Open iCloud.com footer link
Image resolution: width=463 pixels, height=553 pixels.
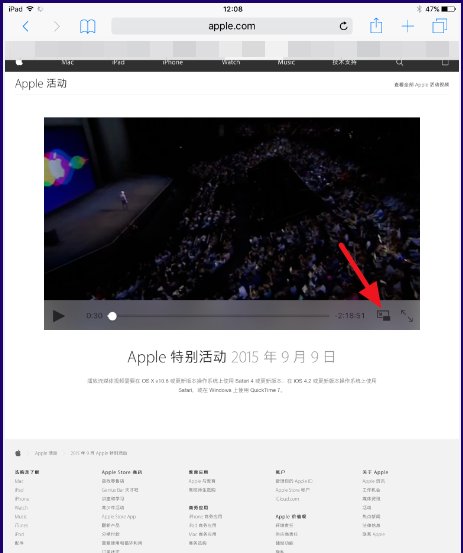click(287, 499)
